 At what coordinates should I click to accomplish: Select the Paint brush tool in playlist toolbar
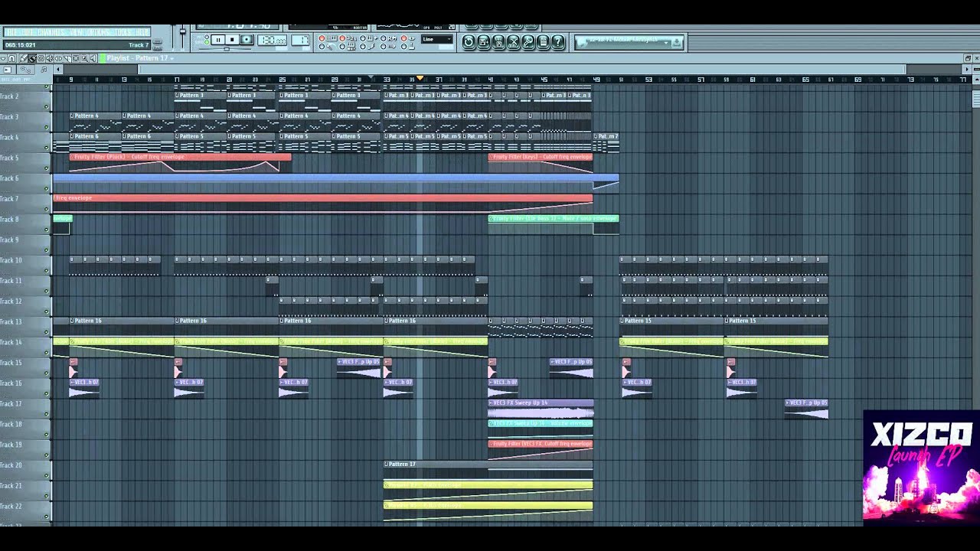(x=32, y=58)
